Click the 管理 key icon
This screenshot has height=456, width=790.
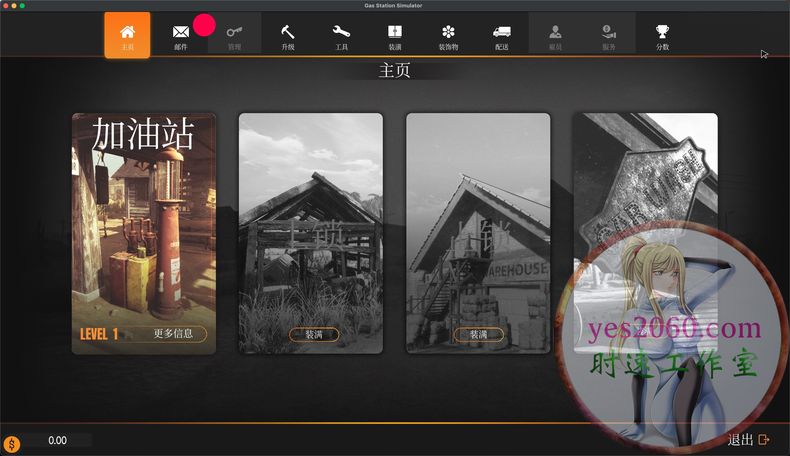tap(234, 35)
